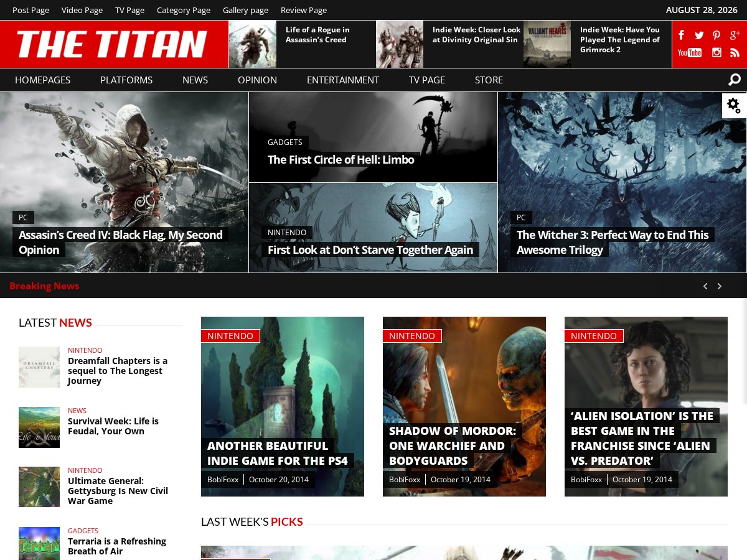
Task: Click Valiant Hearts header thumbnail
Action: point(547,44)
